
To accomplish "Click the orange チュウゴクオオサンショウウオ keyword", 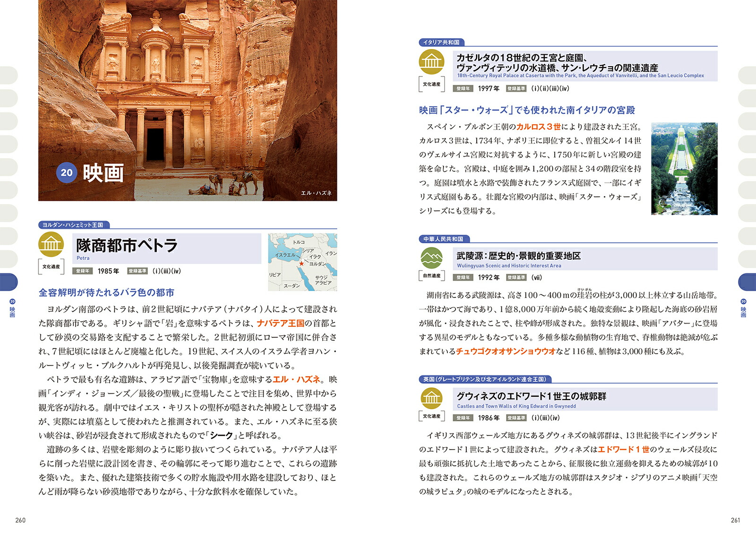I will (506, 351).
